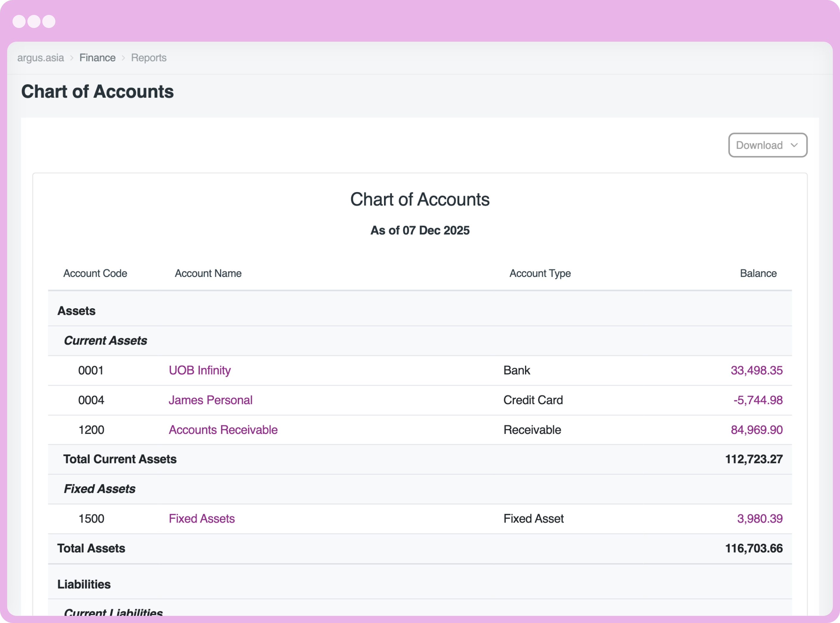This screenshot has width=840, height=623.
Task: Expand the Current Assets section
Action: point(105,341)
